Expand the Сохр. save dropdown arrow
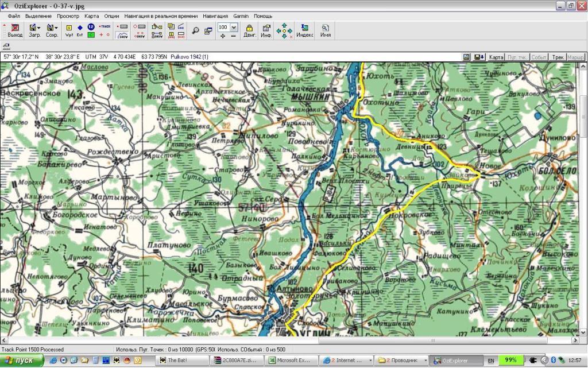This screenshot has height=368, width=588. pos(56,27)
